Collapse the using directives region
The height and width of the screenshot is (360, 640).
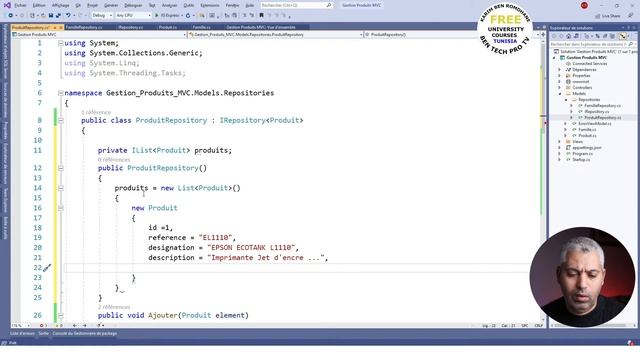click(x=61, y=43)
